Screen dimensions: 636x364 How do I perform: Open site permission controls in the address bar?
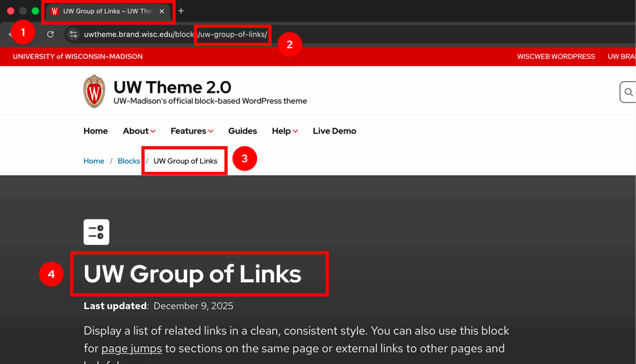(x=73, y=34)
